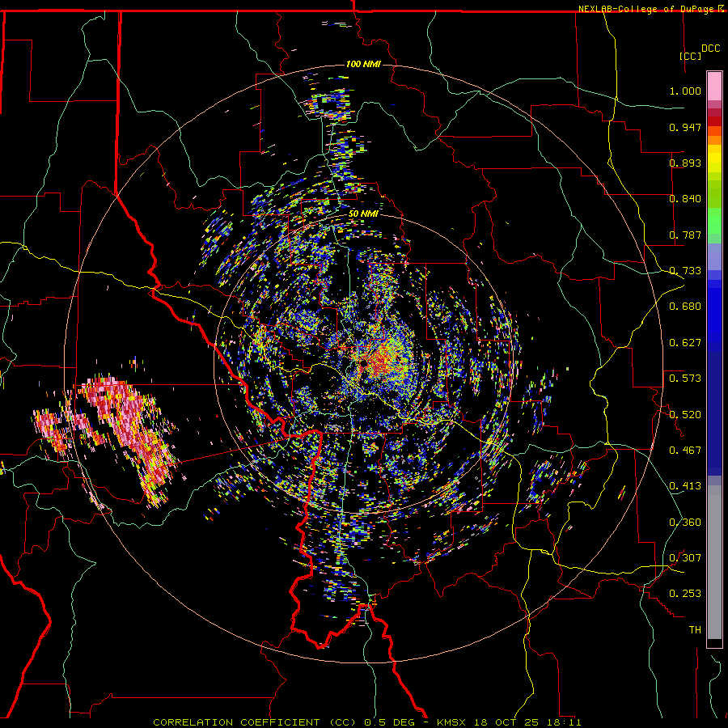This screenshot has width=728, height=728.
Task: Click the 0.307 scale value
Action: point(685,558)
